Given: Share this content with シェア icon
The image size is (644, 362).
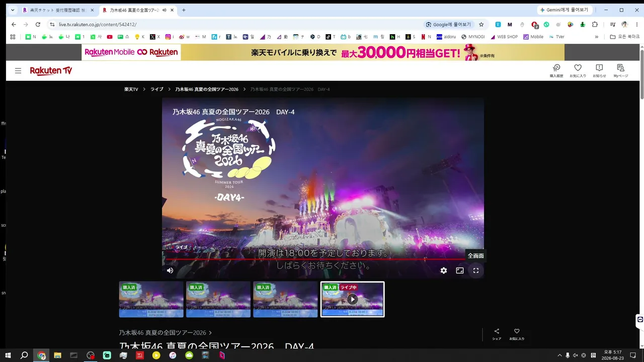Looking at the screenshot, I should (x=497, y=334).
